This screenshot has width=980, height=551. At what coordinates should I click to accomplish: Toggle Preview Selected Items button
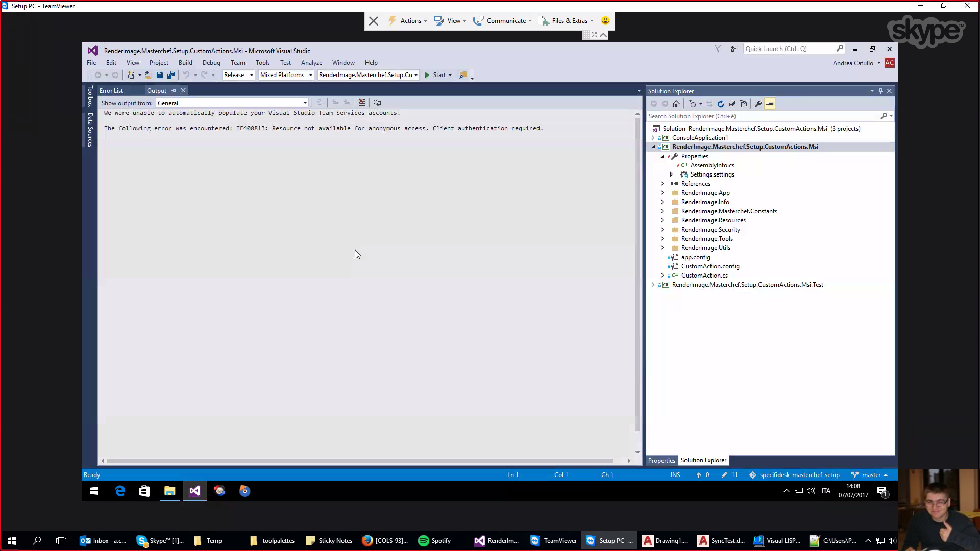point(770,104)
